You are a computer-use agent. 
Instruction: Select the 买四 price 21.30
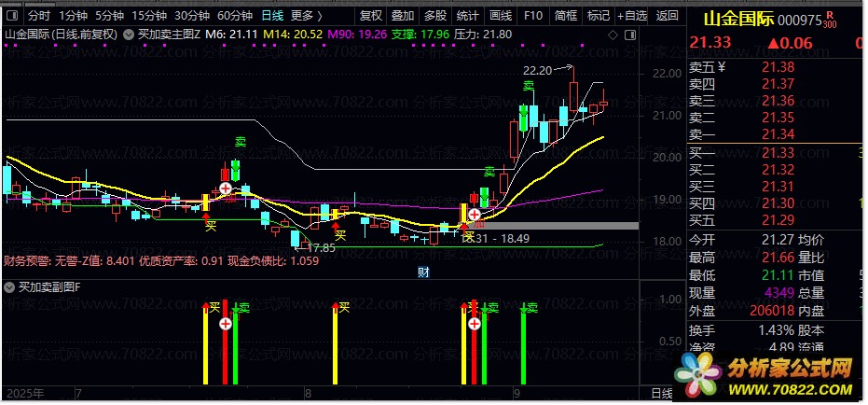(x=778, y=203)
